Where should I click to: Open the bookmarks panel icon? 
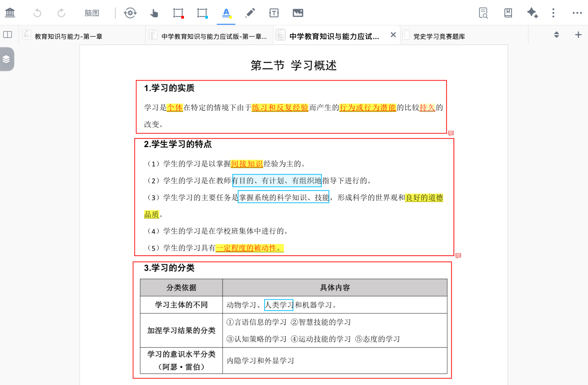click(508, 13)
